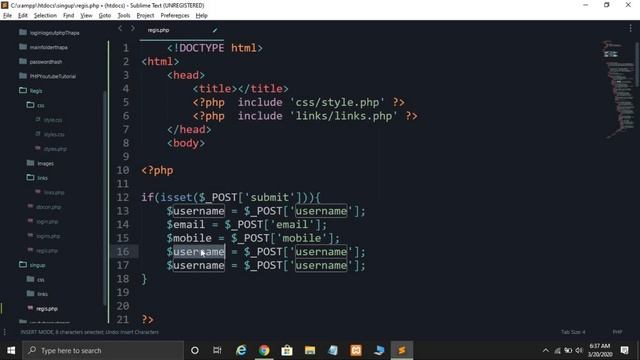Open style.css in the sidebar
The image size is (640, 360).
(x=49, y=120)
